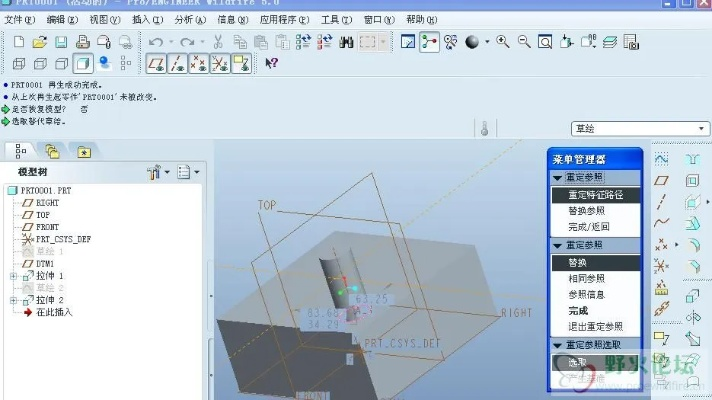
Task: Expand the 拉伸 1 feature node
Action: click(13, 275)
